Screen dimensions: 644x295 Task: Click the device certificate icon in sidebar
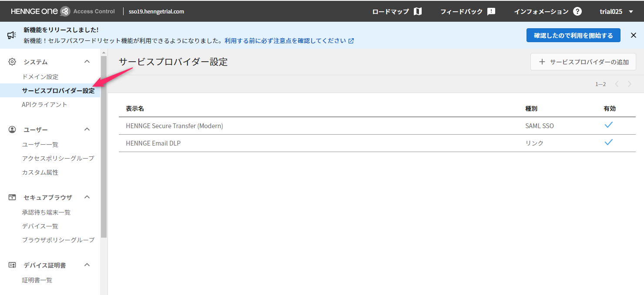12,265
